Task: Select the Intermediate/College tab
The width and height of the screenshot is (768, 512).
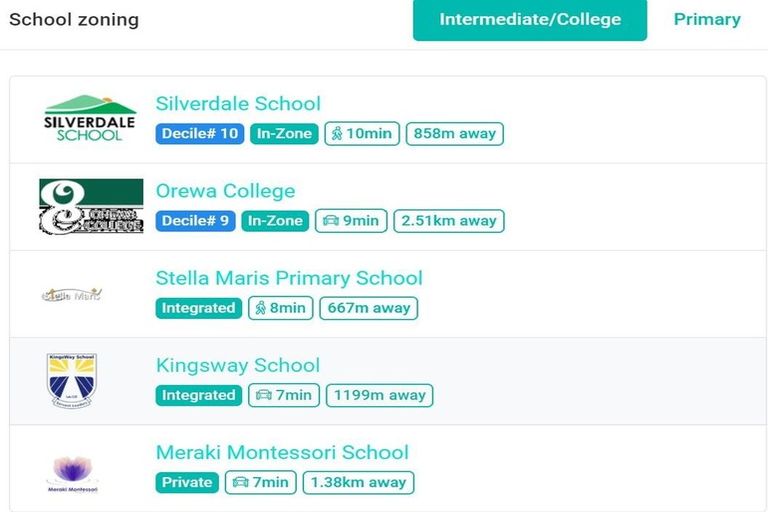Action: coord(530,20)
